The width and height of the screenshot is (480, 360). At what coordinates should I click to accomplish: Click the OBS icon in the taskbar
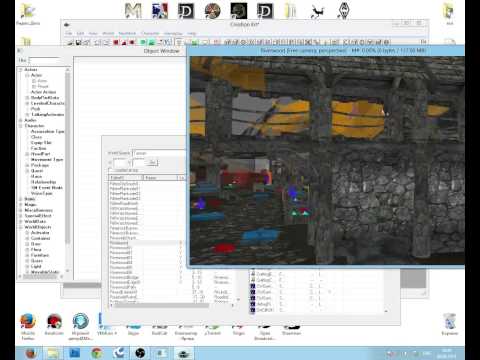click(140, 353)
